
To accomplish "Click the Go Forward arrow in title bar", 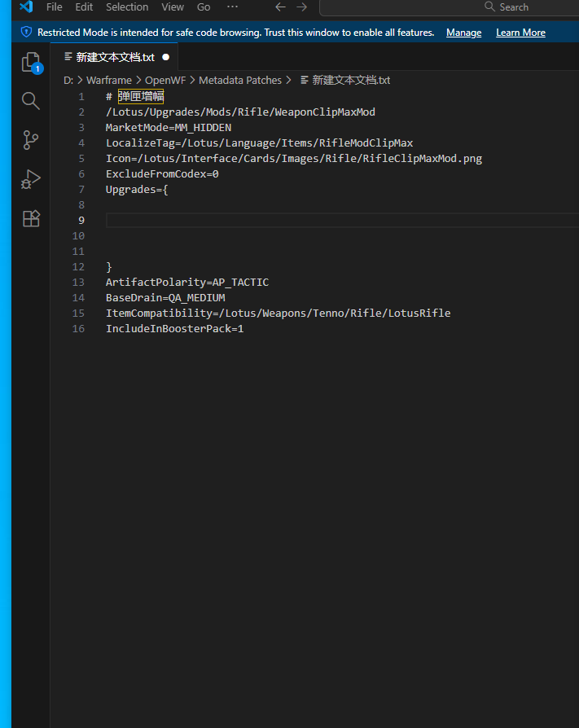I will click(x=302, y=7).
